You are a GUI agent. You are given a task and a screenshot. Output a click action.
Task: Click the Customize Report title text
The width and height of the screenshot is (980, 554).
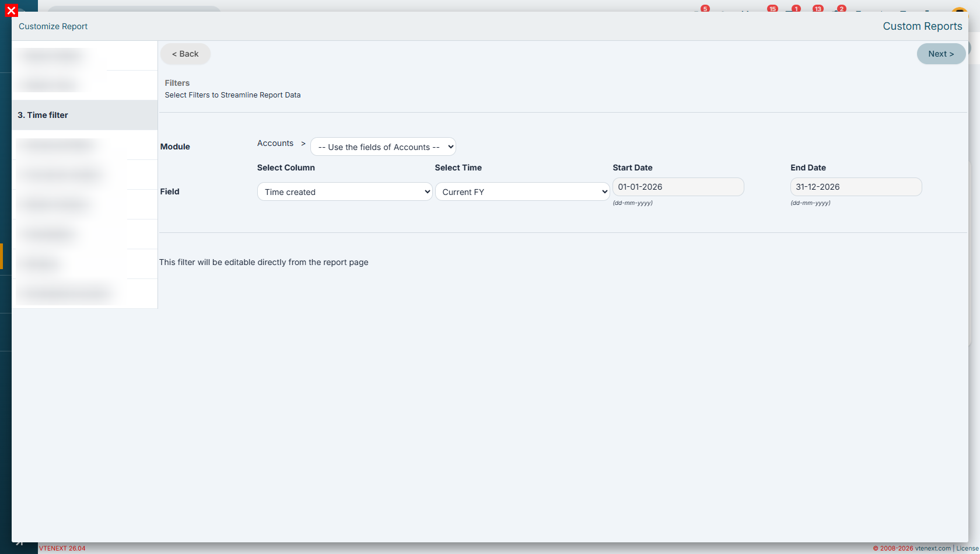(53, 26)
